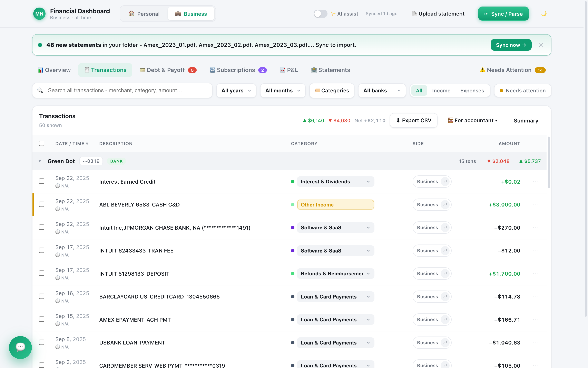Open the All months dropdown
Screen dimensions: 588x368
coord(283,91)
